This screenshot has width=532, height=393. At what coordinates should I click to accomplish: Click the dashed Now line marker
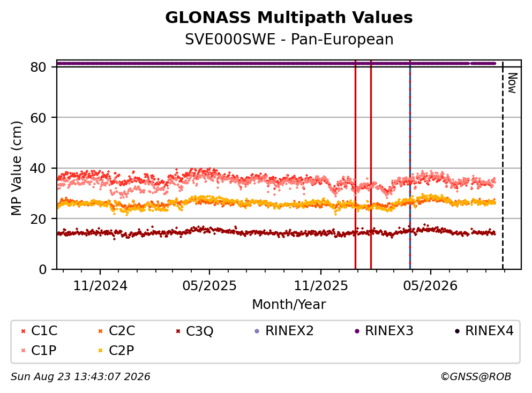(503, 165)
